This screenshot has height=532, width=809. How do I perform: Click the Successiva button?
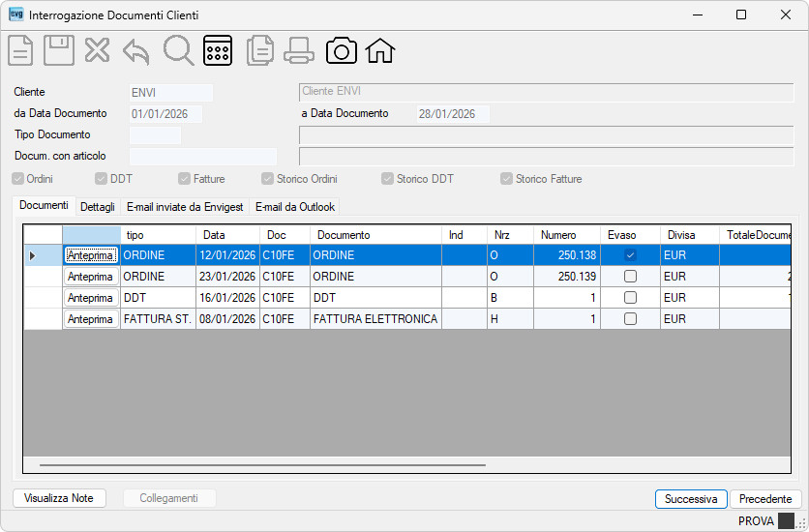point(691,499)
